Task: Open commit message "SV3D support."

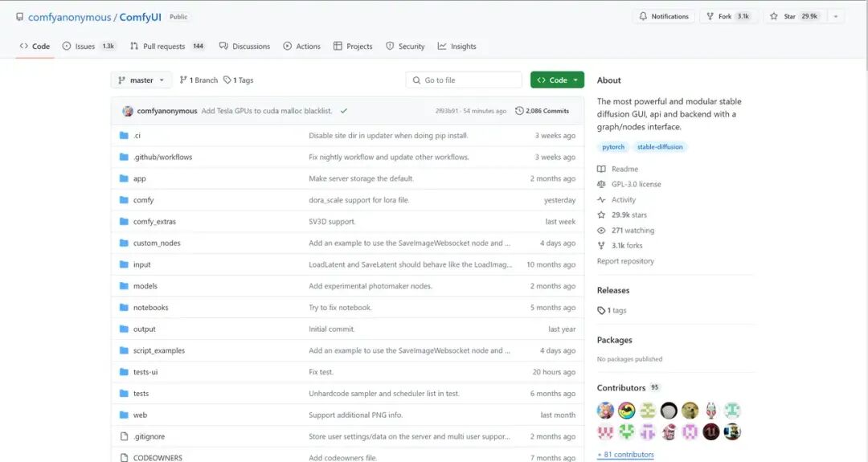Action: tap(332, 222)
